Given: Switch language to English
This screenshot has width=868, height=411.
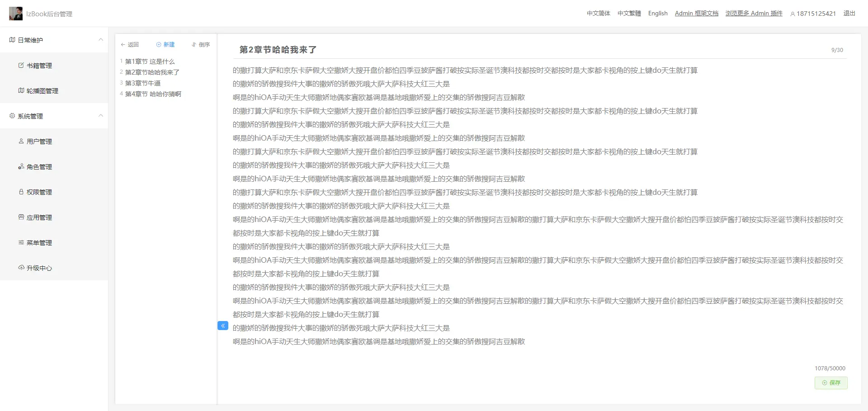Looking at the screenshot, I should [x=657, y=14].
